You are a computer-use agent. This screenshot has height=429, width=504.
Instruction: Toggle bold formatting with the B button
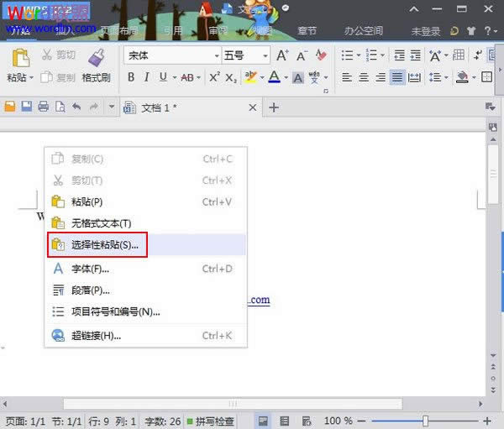coord(131,77)
